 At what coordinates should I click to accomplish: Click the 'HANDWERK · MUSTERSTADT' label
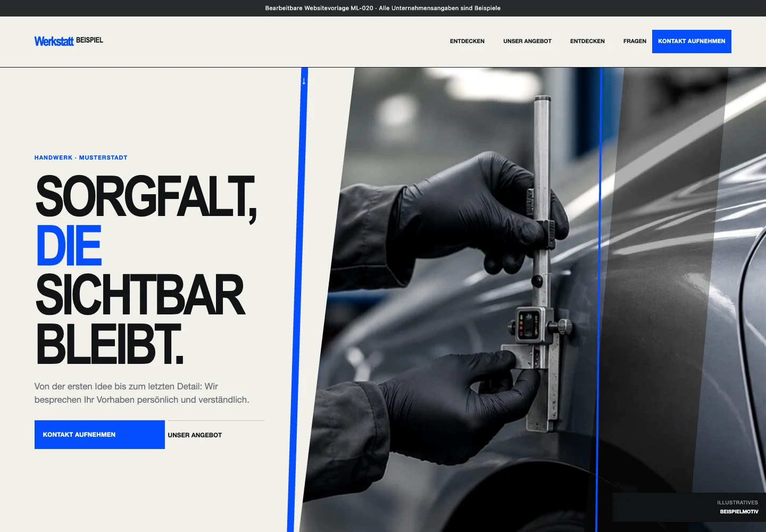(x=81, y=157)
